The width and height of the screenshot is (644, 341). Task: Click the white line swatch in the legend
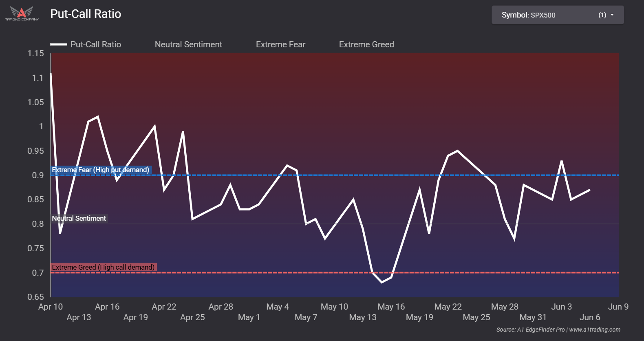click(x=59, y=44)
